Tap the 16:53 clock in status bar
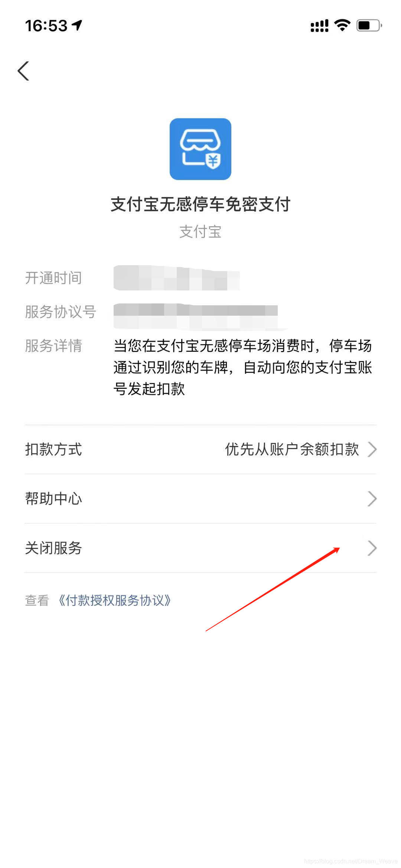This screenshot has height=868, width=401. point(46,26)
